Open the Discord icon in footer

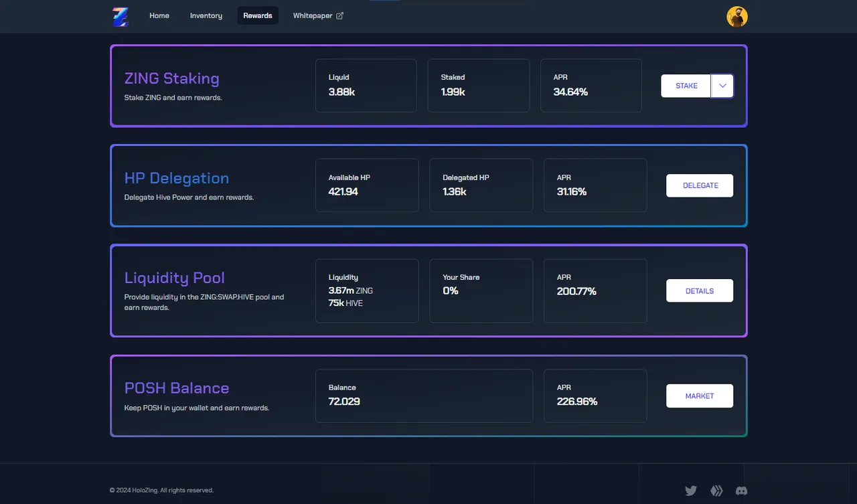point(741,491)
